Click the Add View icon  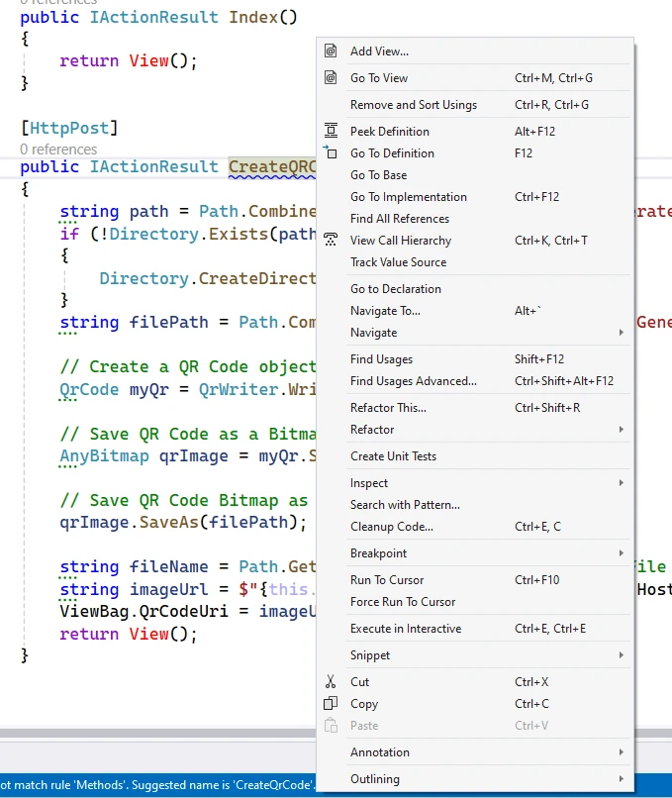coord(331,51)
